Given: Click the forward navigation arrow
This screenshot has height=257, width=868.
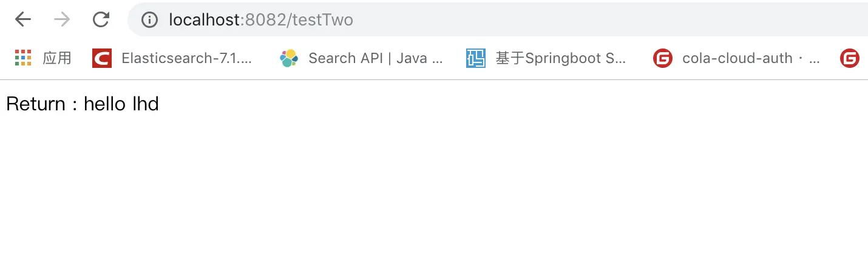Looking at the screenshot, I should click(62, 20).
